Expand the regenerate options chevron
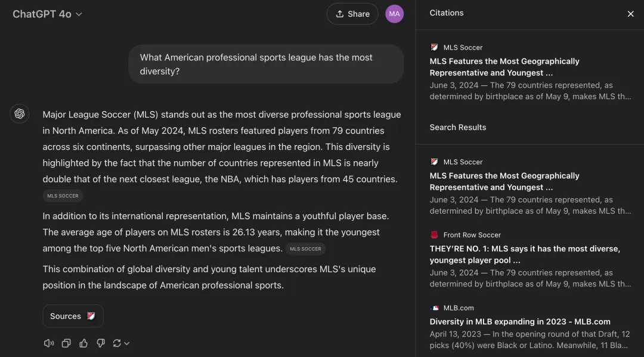The height and width of the screenshot is (357, 644). coord(126,343)
